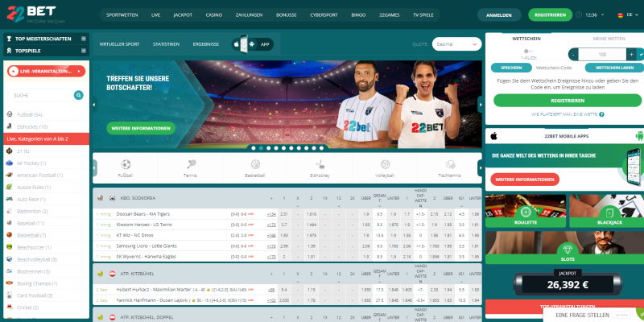
Task: Click Weitere Informationen on the banner
Action: pyautogui.click(x=141, y=128)
